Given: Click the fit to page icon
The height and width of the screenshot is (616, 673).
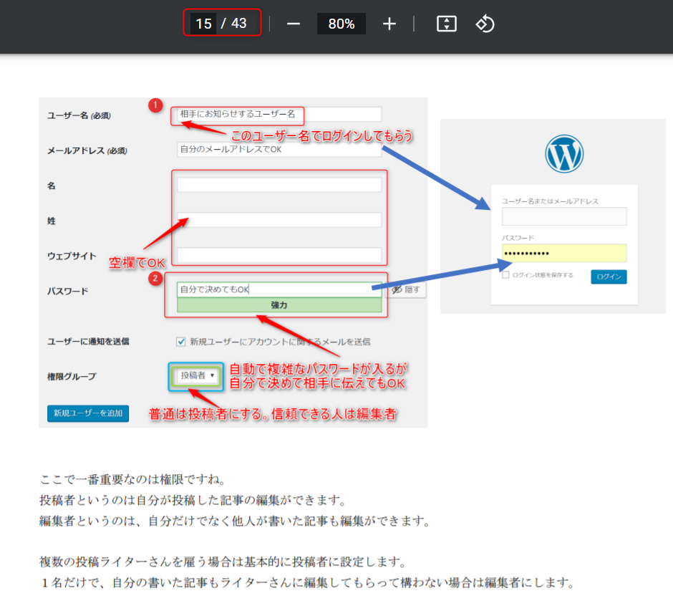Looking at the screenshot, I should tap(447, 24).
